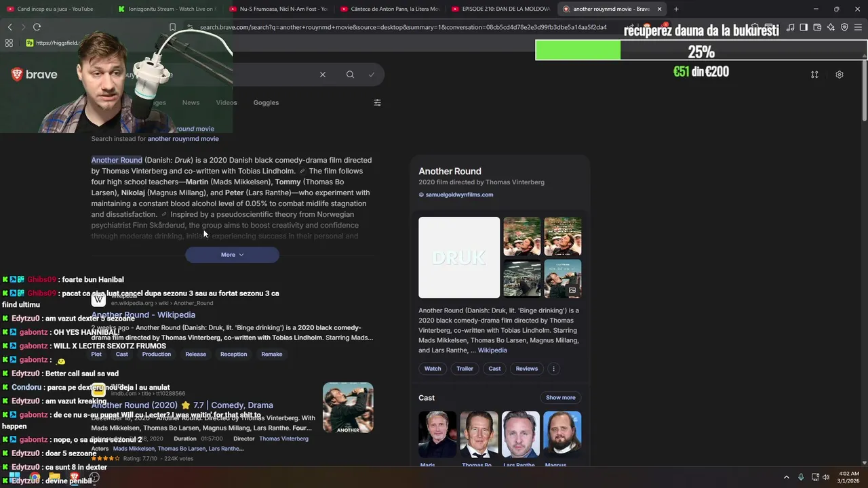Reload the current page
The image size is (868, 488).
pyautogui.click(x=37, y=27)
